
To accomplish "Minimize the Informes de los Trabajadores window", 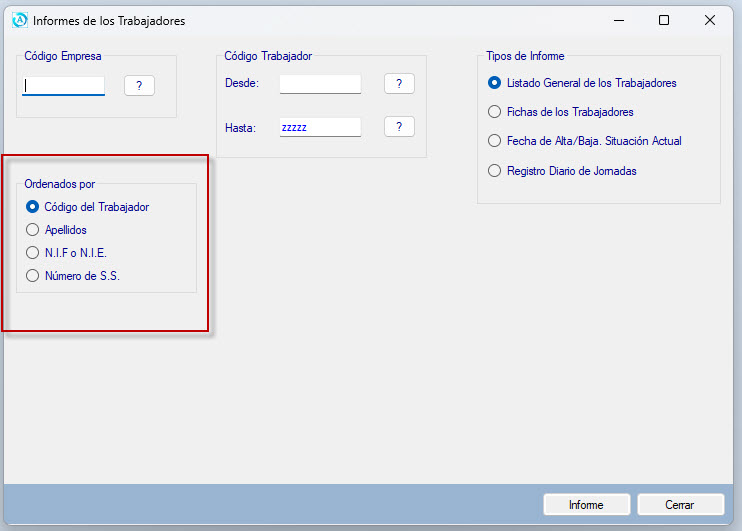I will point(618,20).
